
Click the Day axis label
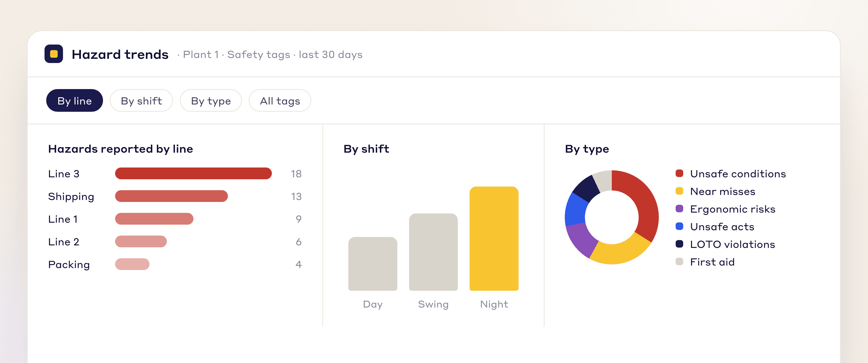(x=373, y=304)
